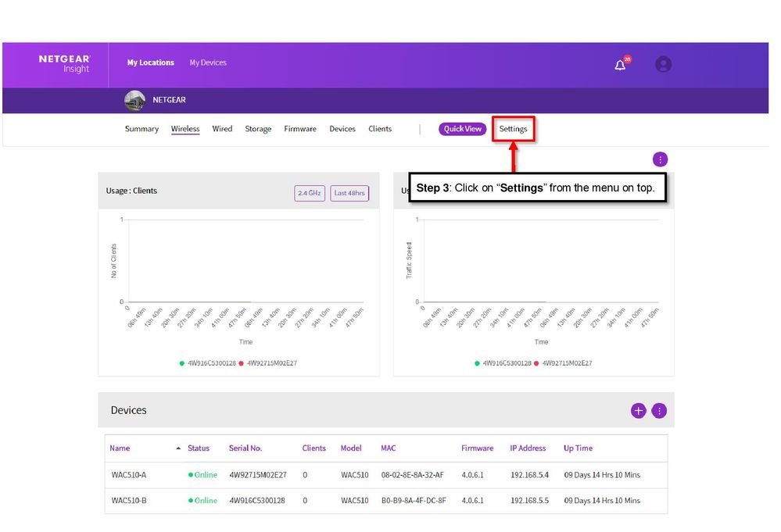Click the up time value for WAC510-A
Viewport: 781px width, 532px height.
pos(602,475)
